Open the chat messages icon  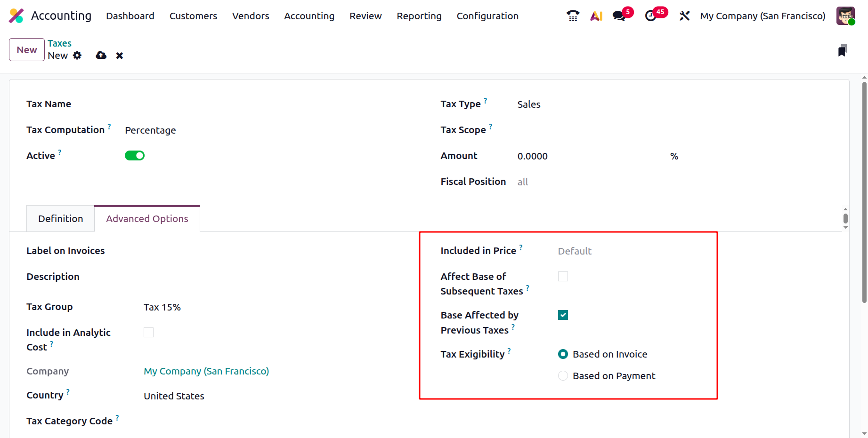click(619, 16)
